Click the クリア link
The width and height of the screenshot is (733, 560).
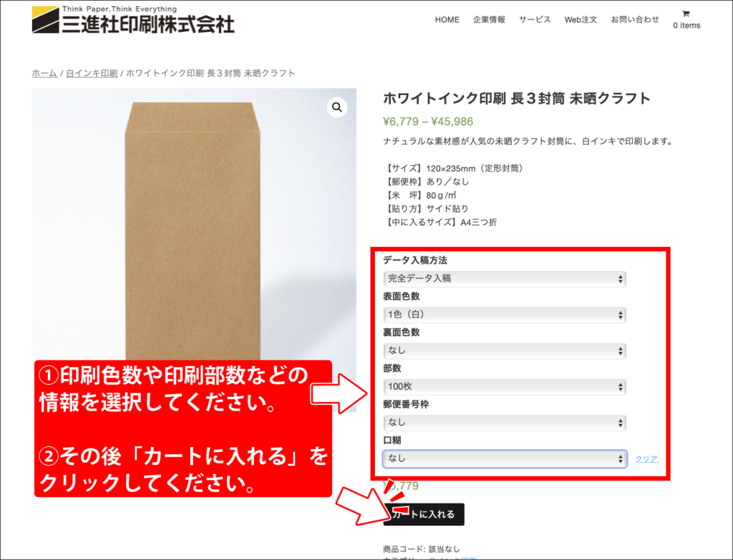click(646, 459)
